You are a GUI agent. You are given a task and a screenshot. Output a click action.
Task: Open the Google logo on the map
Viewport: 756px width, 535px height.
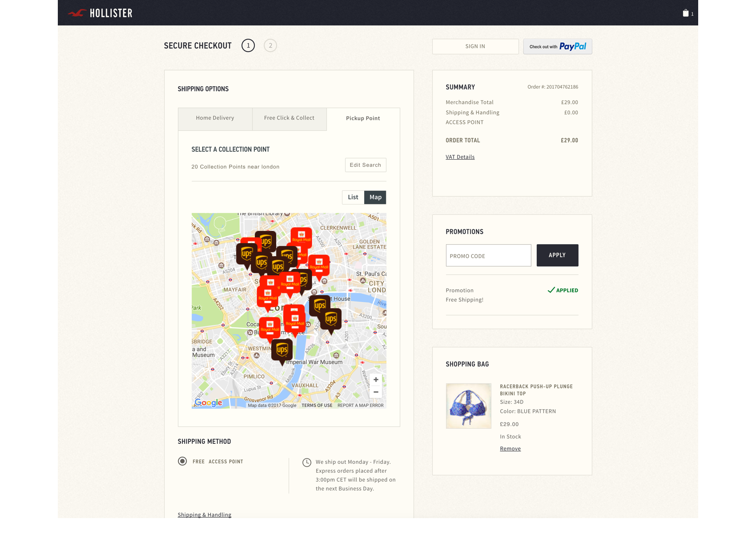208,402
